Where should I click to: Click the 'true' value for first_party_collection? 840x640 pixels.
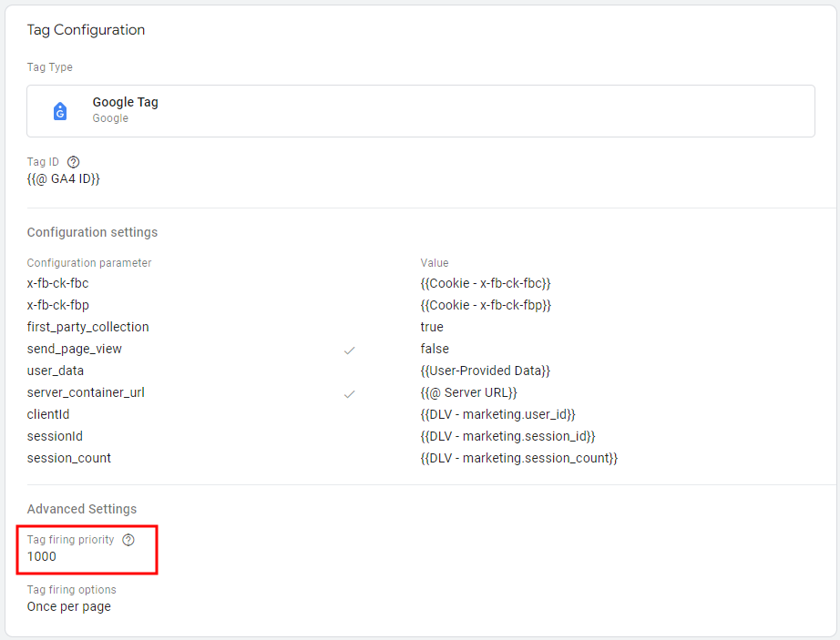[x=432, y=327]
